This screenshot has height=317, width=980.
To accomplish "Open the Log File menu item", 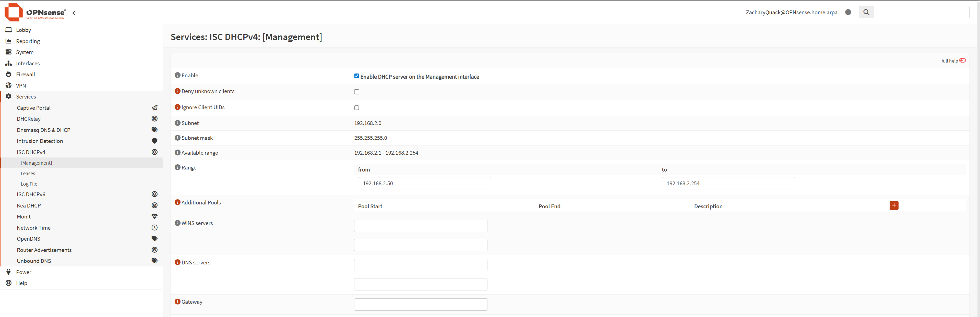I will 29,184.
